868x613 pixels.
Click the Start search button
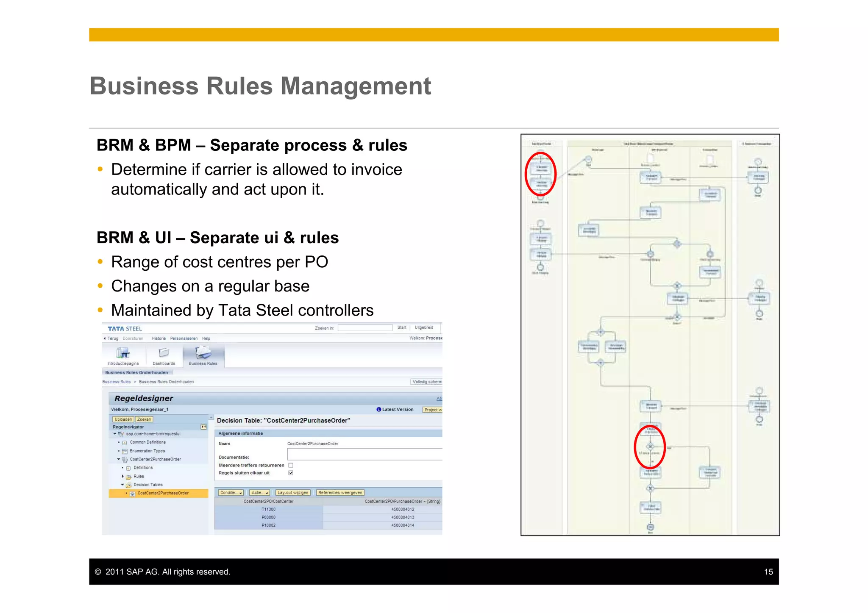[402, 327]
